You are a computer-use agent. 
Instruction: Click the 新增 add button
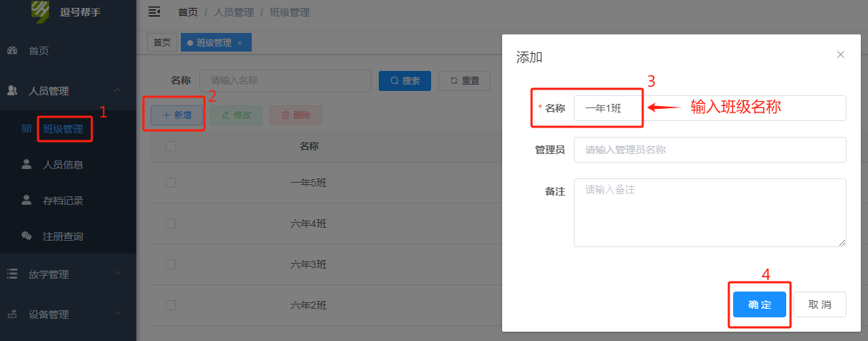click(x=176, y=115)
